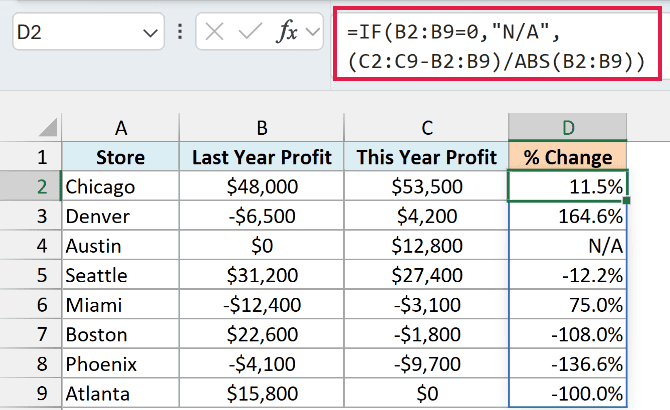Select row 4 header
This screenshot has width=670, height=410.
(x=31, y=245)
